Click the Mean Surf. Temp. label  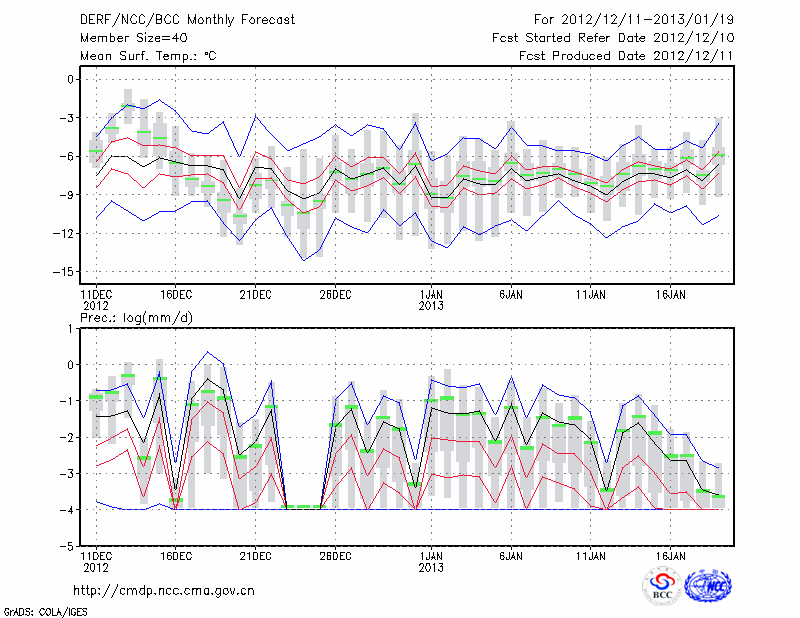[148, 56]
